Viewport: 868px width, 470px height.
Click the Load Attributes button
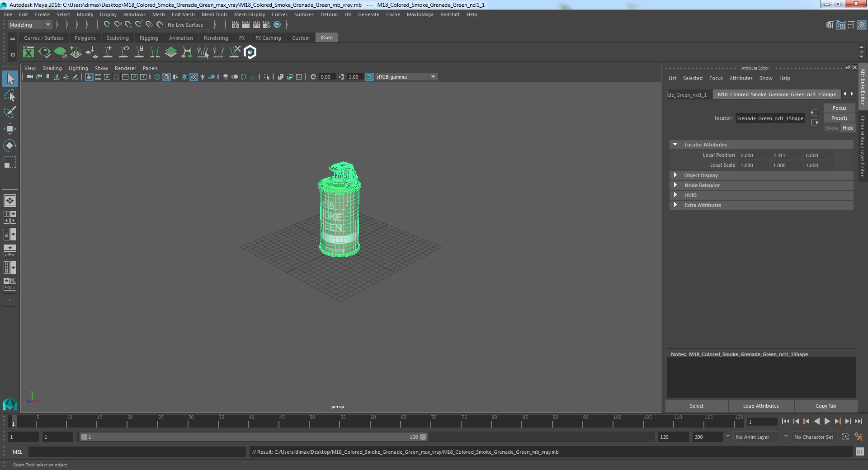761,406
